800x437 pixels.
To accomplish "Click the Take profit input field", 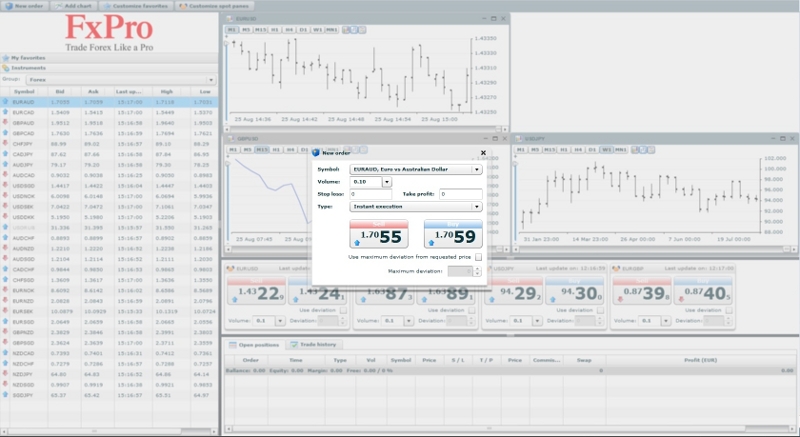I will (461, 194).
